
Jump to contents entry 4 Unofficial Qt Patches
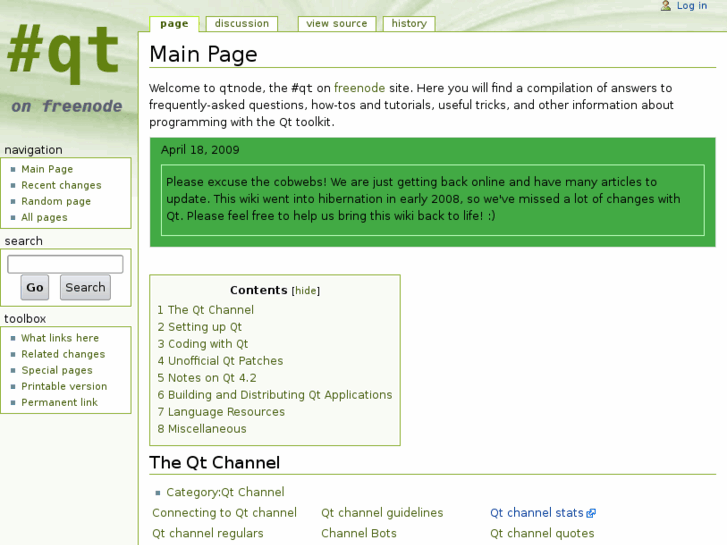pyautogui.click(x=220, y=361)
